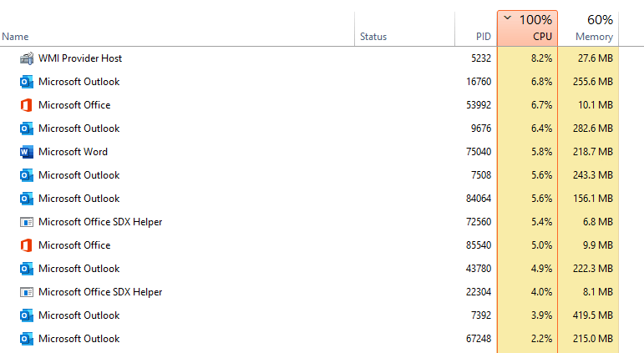The width and height of the screenshot is (644, 353).
Task: Click the 419.5 MB memory value
Action: [593, 315]
